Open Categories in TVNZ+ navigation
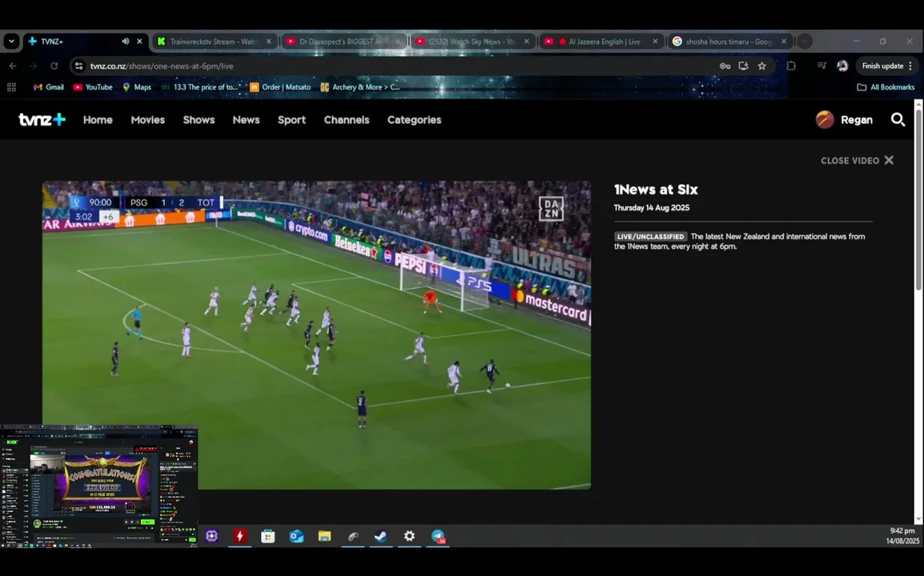The width and height of the screenshot is (924, 576). pyautogui.click(x=414, y=120)
